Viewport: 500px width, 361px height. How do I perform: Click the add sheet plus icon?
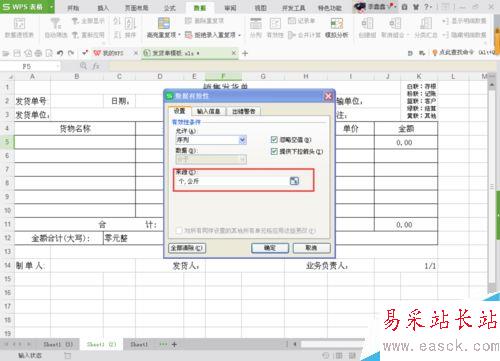pos(174,344)
